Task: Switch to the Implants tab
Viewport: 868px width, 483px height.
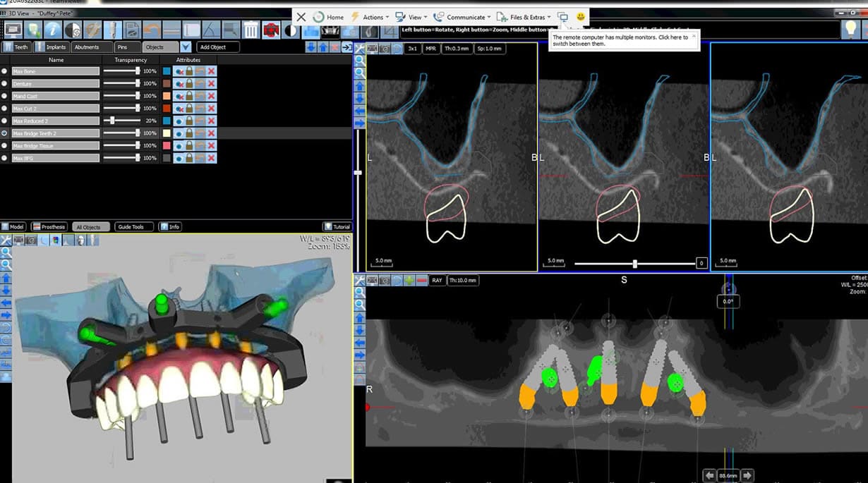Action: 52,47
